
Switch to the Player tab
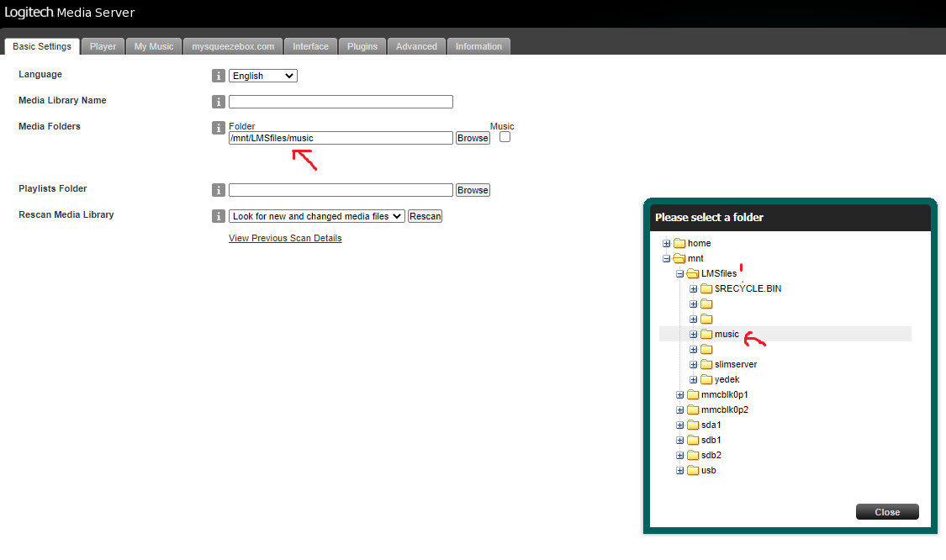pos(103,46)
